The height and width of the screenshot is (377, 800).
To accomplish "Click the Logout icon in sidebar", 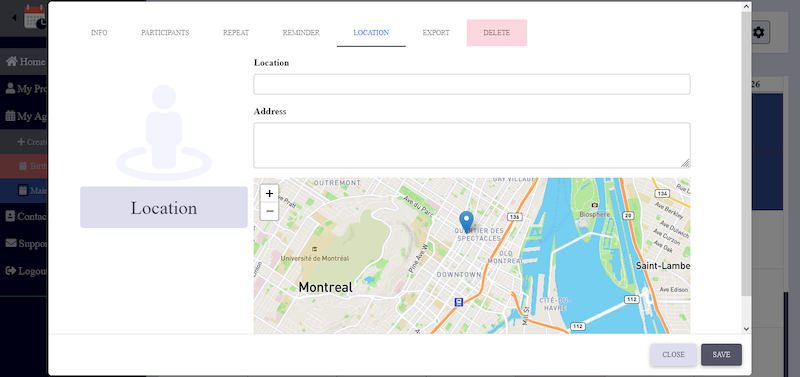I will [11, 271].
